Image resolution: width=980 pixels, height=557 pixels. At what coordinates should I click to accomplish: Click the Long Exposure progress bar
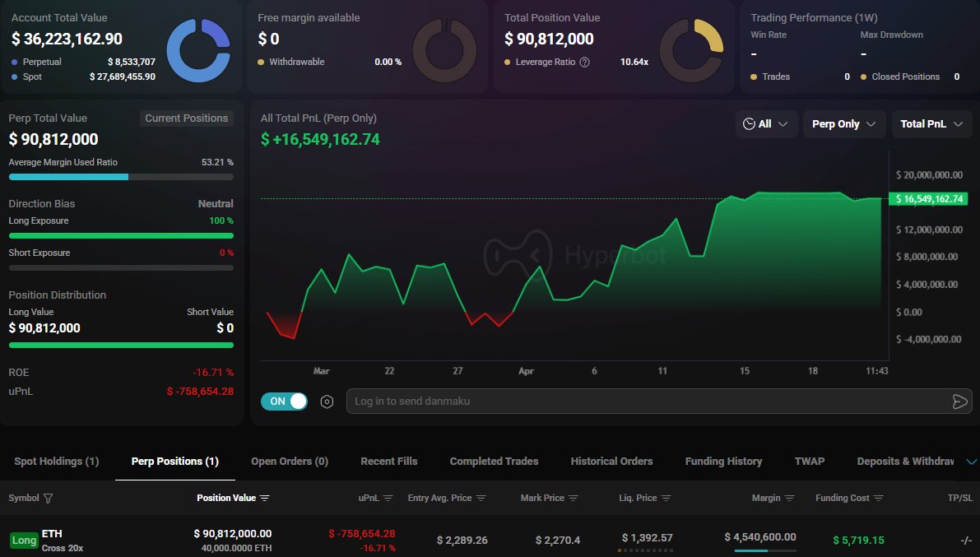pos(121,235)
